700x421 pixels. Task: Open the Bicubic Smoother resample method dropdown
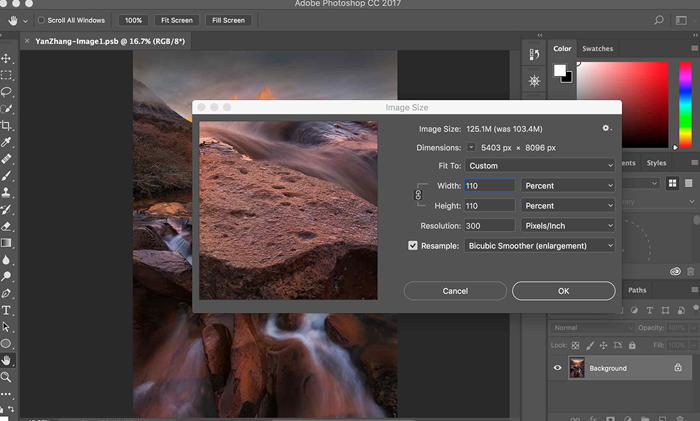540,245
